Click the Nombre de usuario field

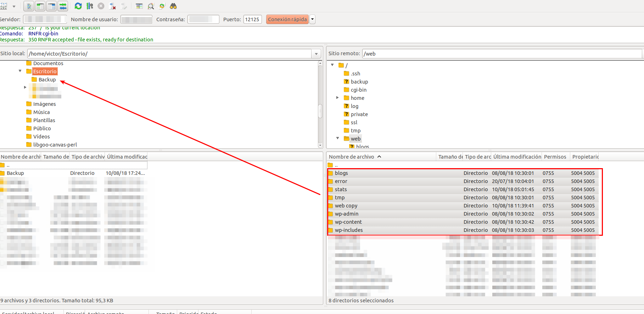pos(136,19)
